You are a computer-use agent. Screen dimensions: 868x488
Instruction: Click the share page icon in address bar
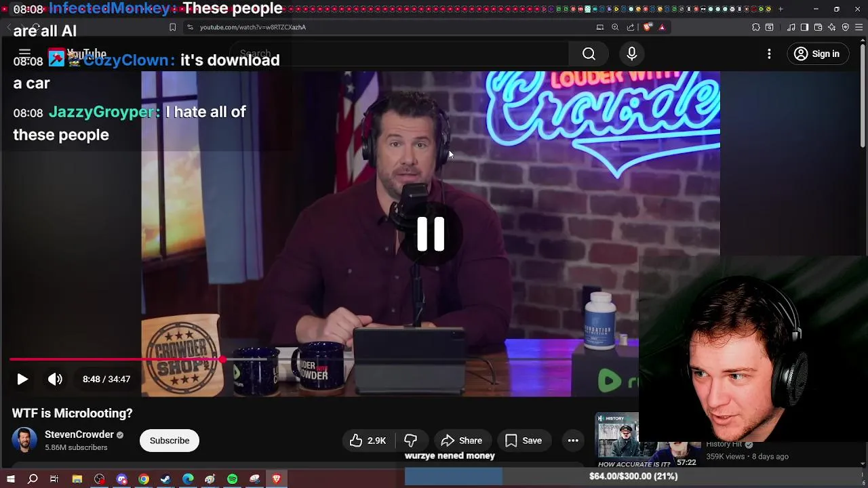[x=631, y=27]
